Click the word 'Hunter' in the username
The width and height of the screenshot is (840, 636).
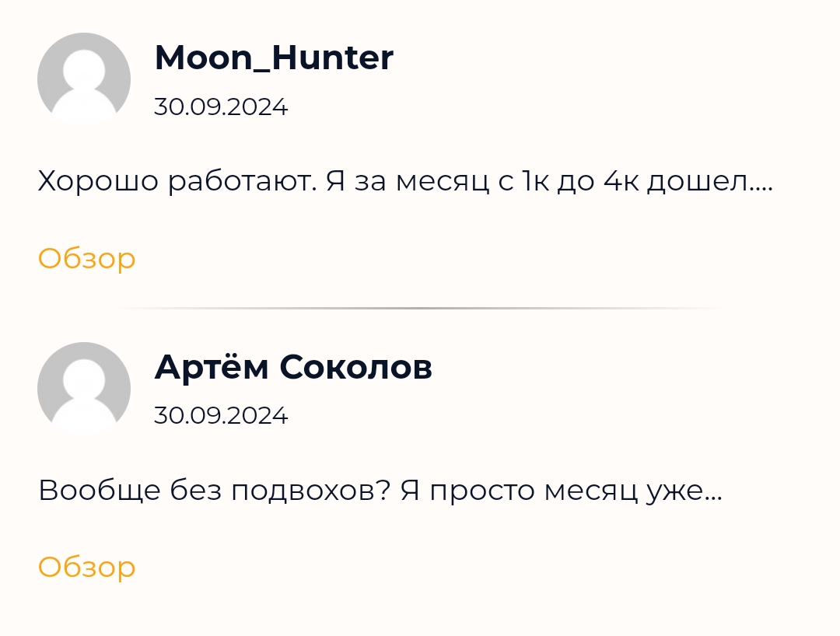tap(344, 58)
